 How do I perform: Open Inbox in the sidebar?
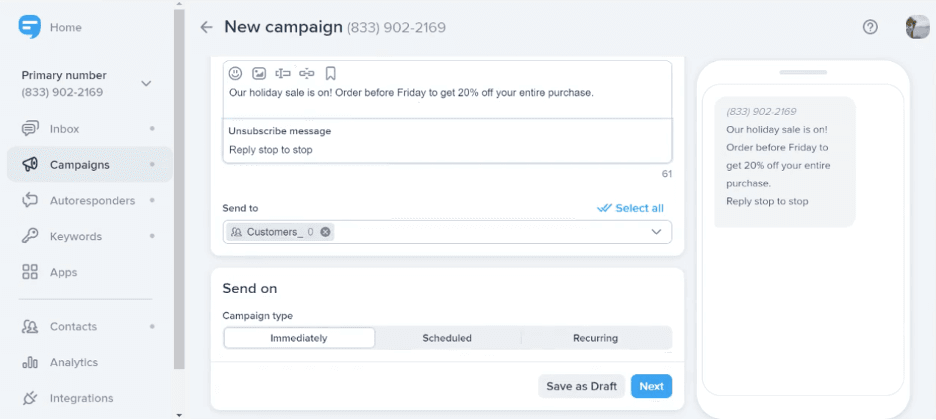pos(64,129)
